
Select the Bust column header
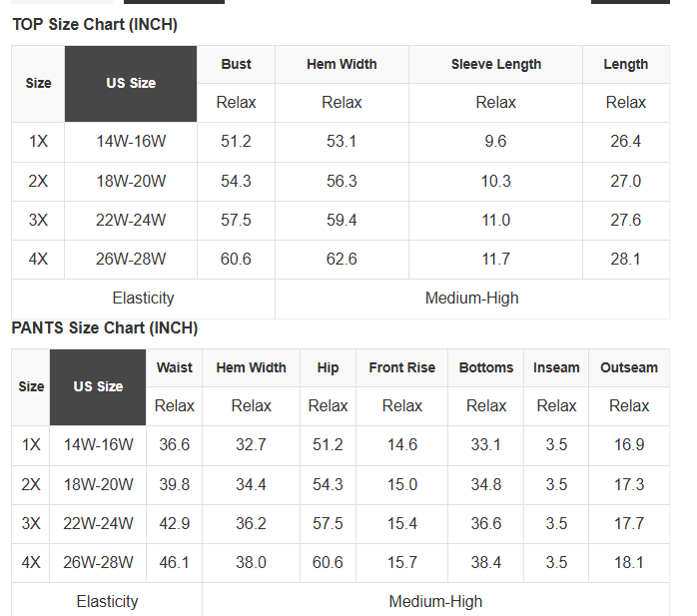click(x=236, y=65)
